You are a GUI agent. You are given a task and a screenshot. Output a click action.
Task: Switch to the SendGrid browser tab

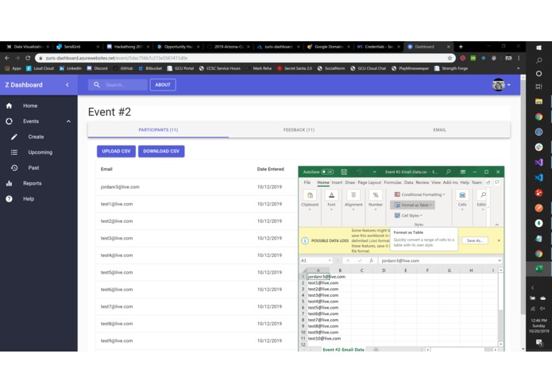pyautogui.click(x=78, y=46)
